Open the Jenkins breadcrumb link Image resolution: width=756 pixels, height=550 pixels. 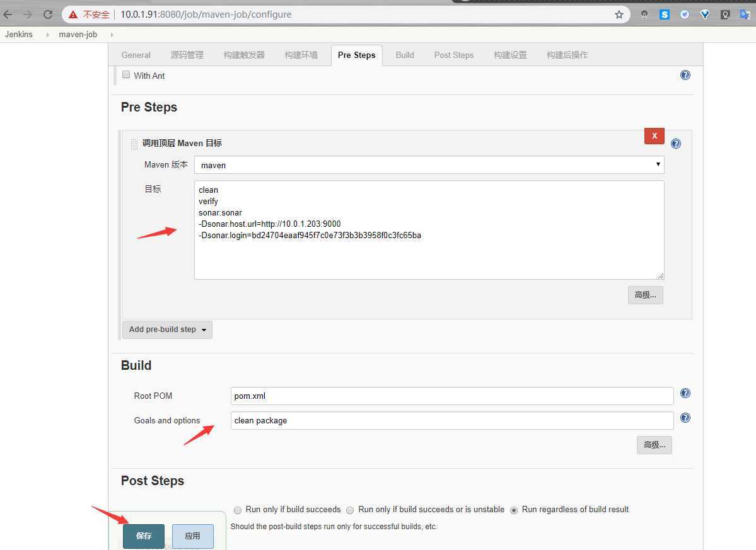click(x=19, y=35)
